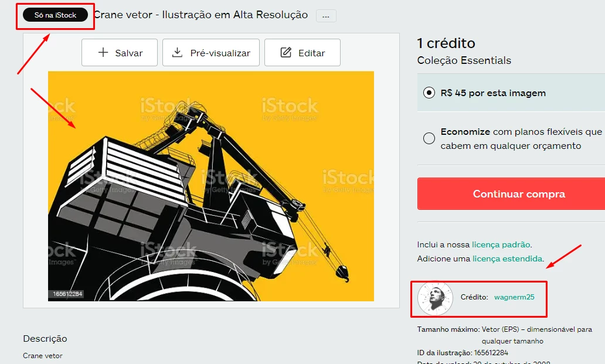The height and width of the screenshot is (364, 605).
Task: Open the wagnerm25 credit link
Action: pyautogui.click(x=514, y=297)
